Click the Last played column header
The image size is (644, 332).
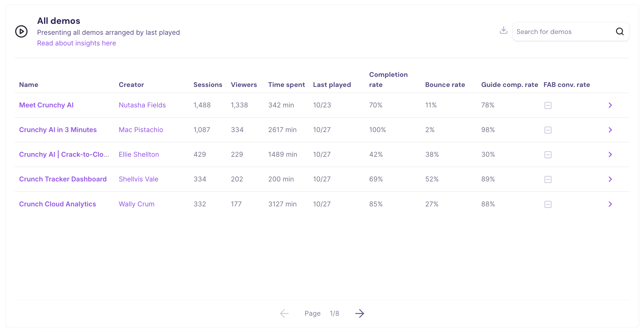tap(332, 85)
